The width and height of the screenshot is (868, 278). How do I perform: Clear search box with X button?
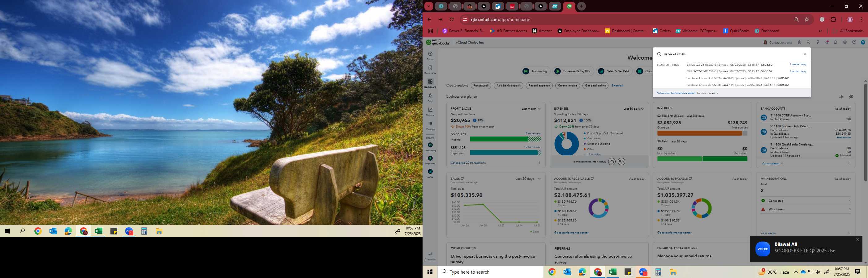pyautogui.click(x=805, y=54)
